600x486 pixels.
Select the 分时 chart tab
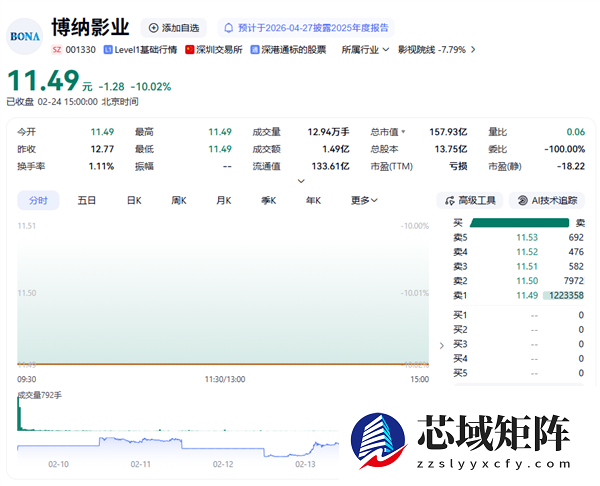click(38, 201)
